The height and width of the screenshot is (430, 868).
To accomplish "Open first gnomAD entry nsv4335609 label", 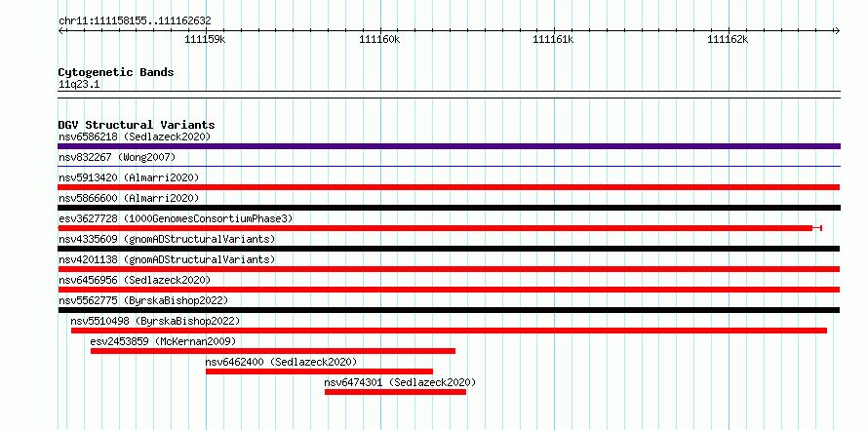I will [x=167, y=239].
